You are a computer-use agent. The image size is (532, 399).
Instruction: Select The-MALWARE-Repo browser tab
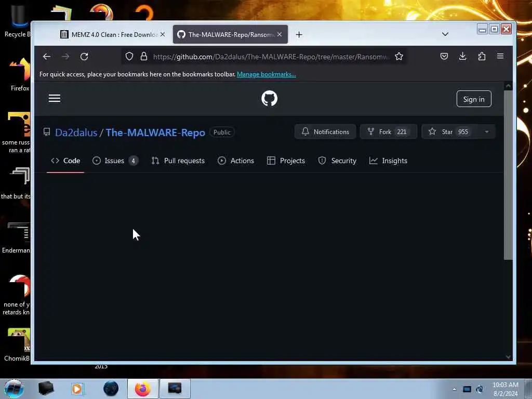(230, 34)
